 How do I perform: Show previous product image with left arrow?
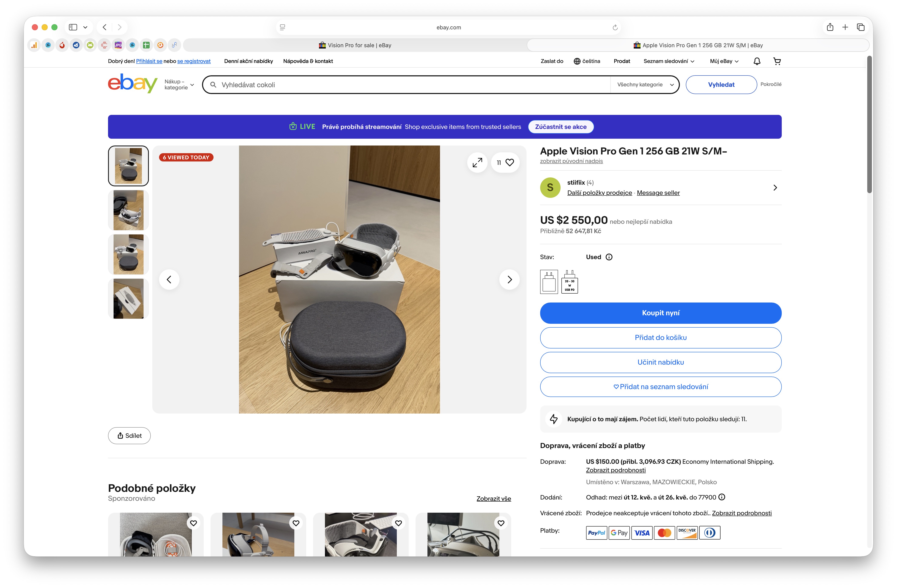(169, 279)
